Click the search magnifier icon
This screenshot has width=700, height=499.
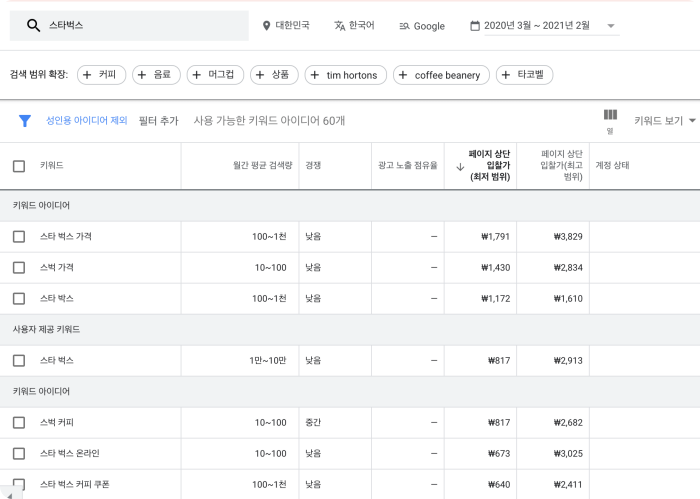pyautogui.click(x=33, y=25)
